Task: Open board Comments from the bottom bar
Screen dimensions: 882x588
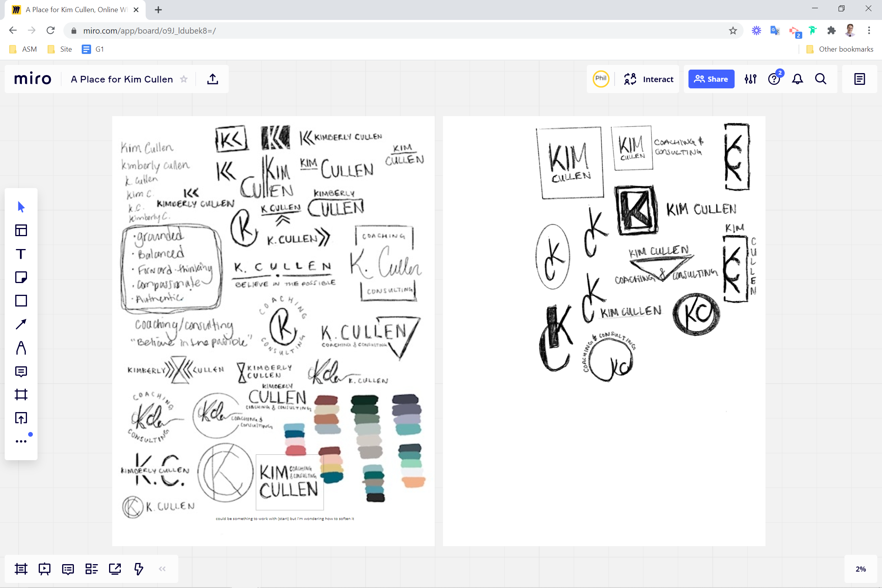Action: point(68,569)
